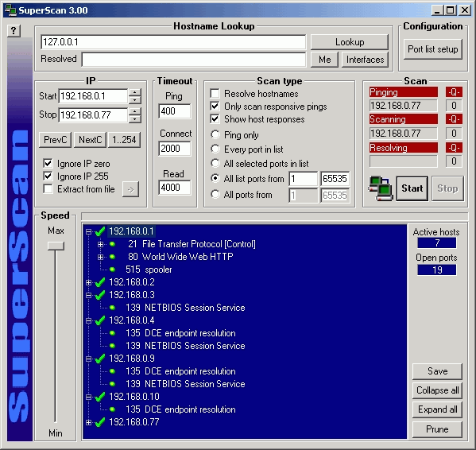476x450 pixels.
Task: Open the Interfaces list
Action: (366, 60)
